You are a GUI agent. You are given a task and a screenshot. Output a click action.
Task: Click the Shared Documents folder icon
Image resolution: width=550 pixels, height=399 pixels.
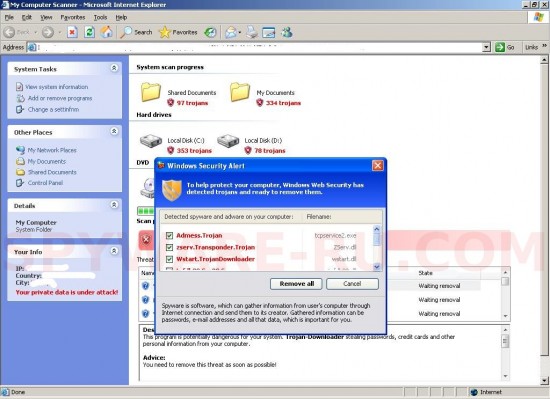(x=151, y=92)
